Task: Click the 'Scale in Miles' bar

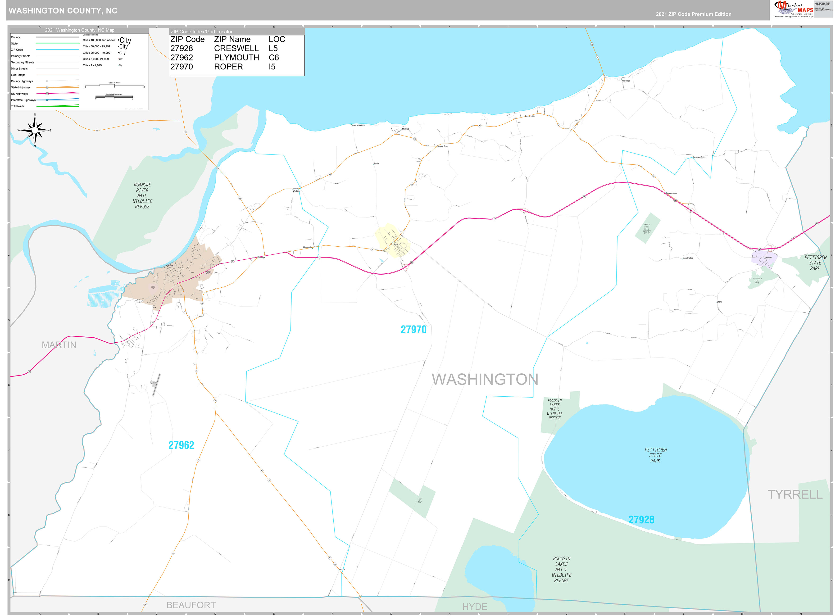Action: coord(114,85)
